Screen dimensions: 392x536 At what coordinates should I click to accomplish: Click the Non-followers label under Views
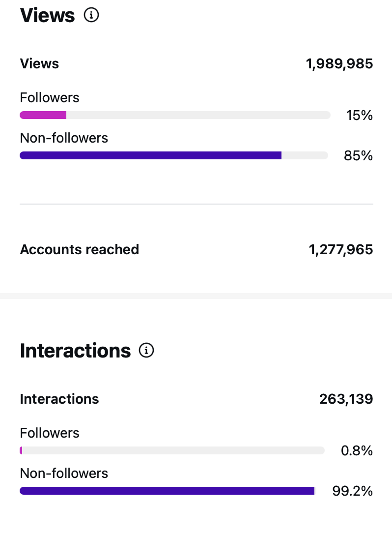pyautogui.click(x=64, y=138)
